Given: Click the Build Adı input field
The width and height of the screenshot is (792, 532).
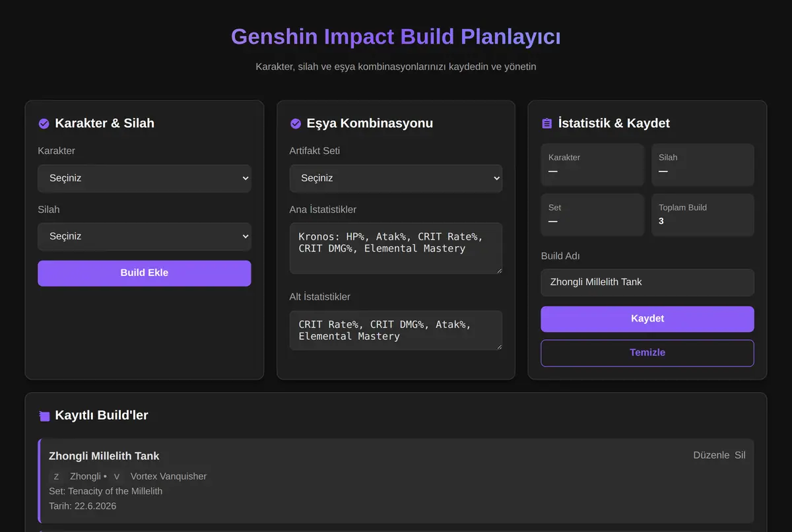Looking at the screenshot, I should click(x=647, y=283).
